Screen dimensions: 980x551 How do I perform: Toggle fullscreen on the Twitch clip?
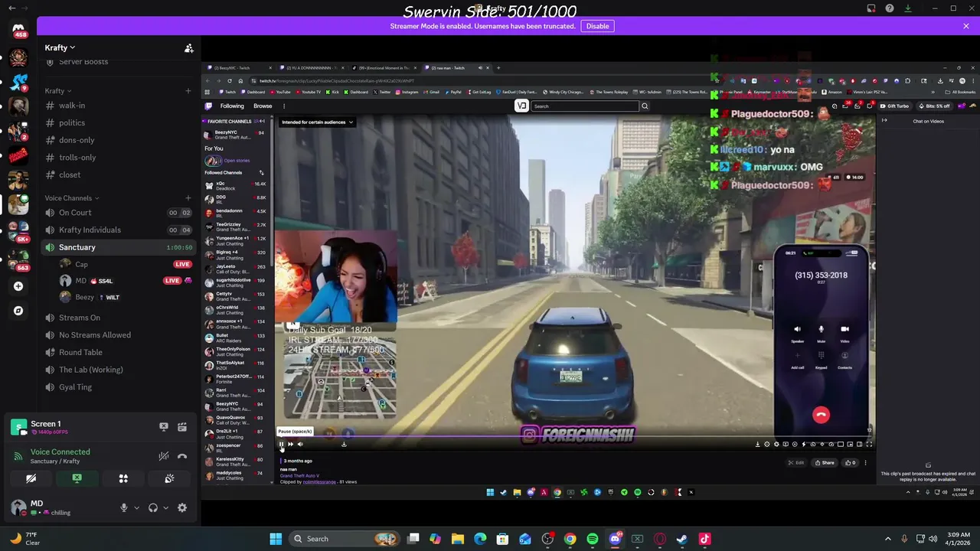pyautogui.click(x=869, y=444)
